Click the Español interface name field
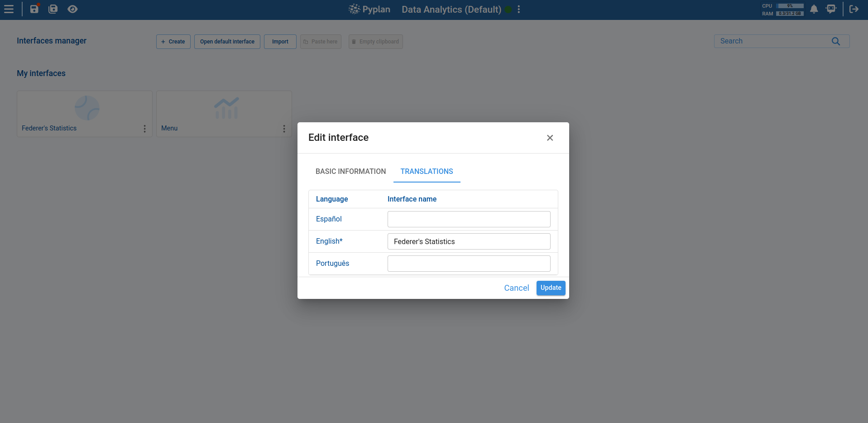Screen dimensions: 868x423 coord(469,219)
